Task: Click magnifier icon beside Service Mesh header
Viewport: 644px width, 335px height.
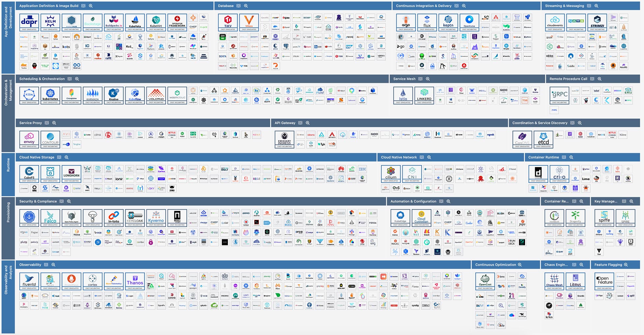Action: [428, 79]
